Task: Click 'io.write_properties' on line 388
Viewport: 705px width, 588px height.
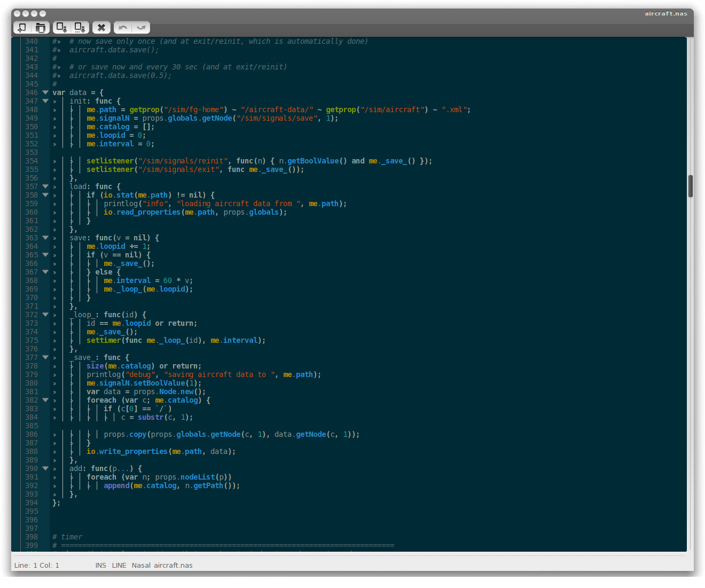Action: 127,451
